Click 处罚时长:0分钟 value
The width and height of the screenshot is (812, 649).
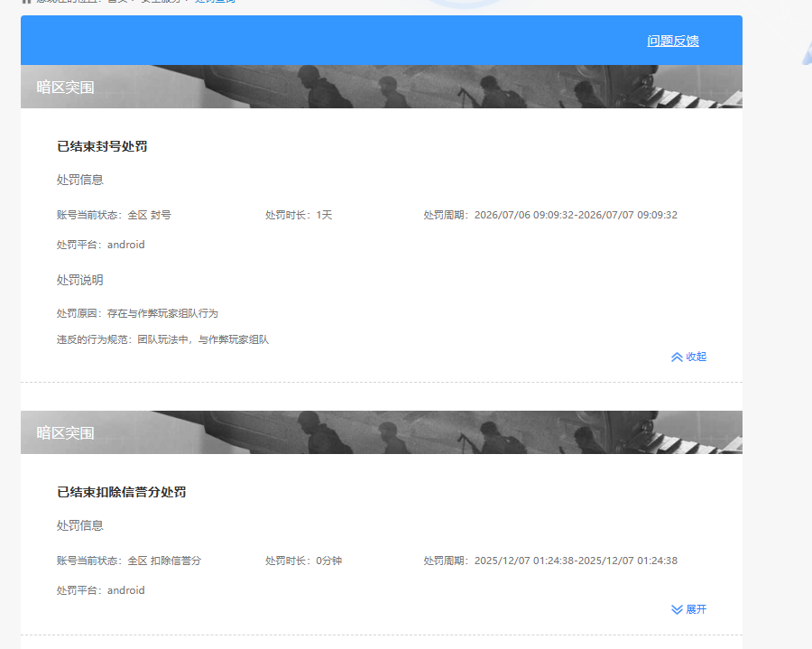click(x=303, y=561)
